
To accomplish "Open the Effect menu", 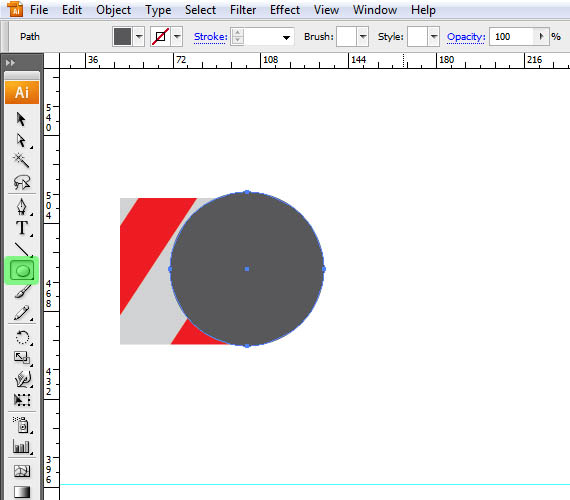I will pos(285,10).
